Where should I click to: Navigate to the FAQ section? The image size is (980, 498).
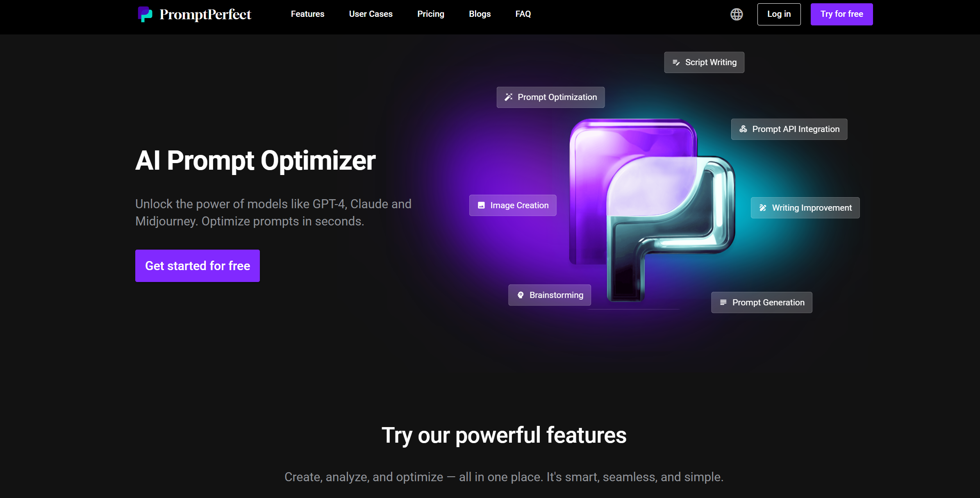pos(523,14)
